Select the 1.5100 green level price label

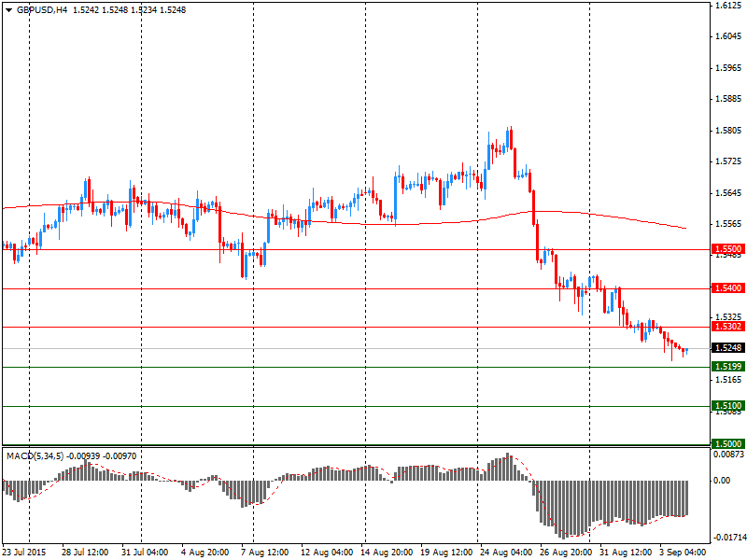point(728,406)
